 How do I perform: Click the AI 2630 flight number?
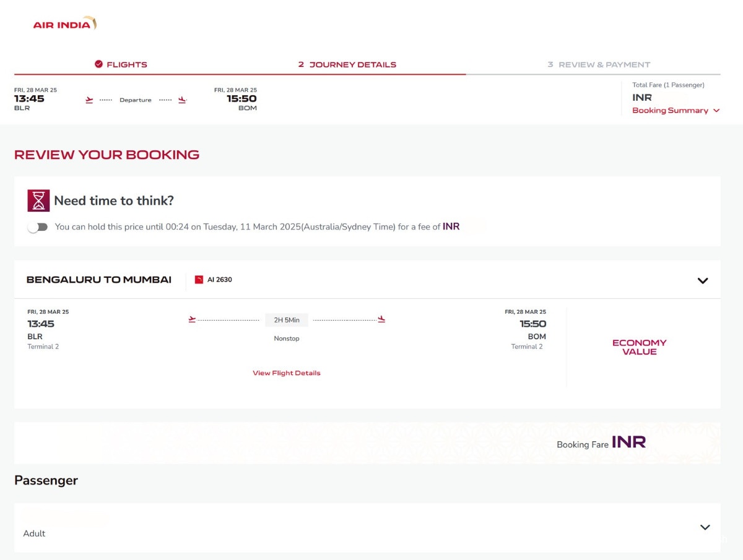point(220,280)
